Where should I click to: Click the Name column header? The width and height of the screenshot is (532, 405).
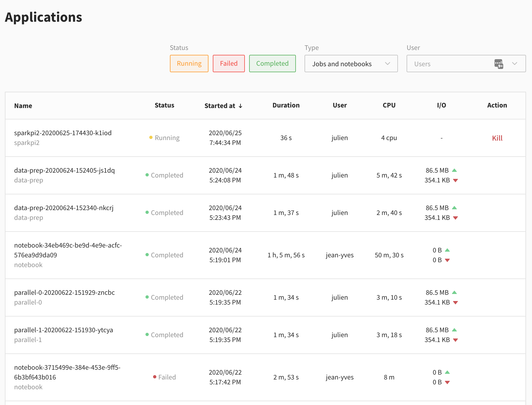coord(23,106)
